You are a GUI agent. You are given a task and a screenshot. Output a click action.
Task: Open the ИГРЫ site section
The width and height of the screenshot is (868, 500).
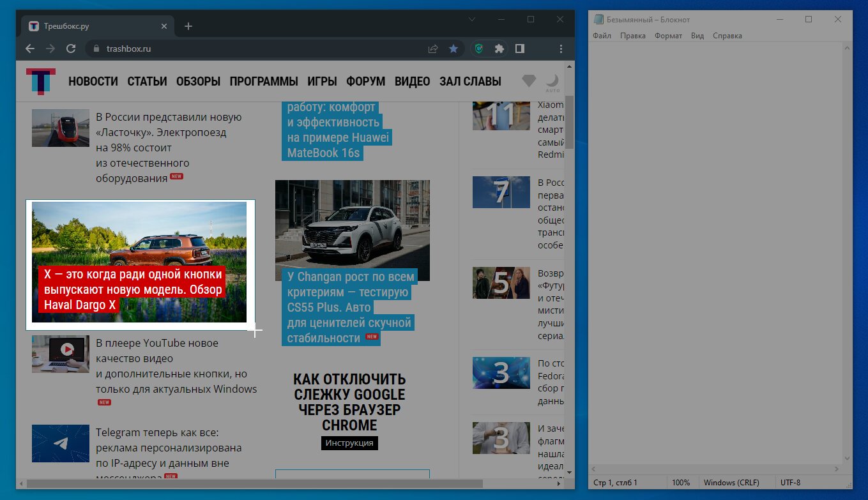(323, 81)
